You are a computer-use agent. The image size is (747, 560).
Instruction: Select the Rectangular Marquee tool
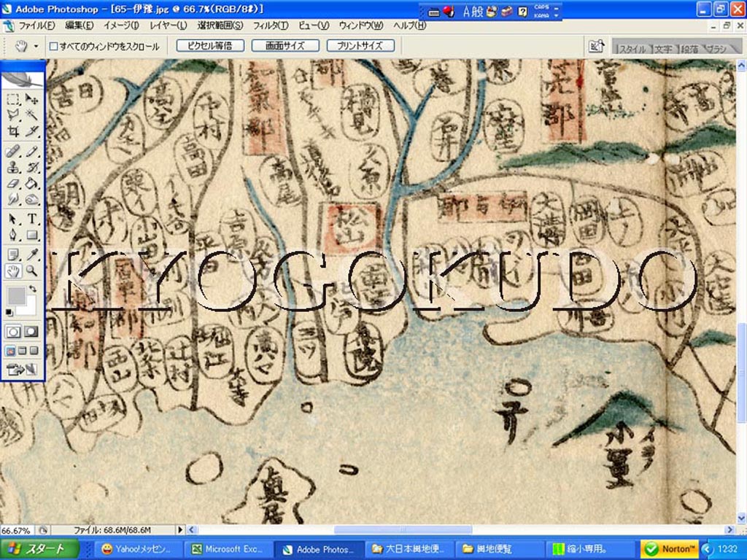tap(13, 99)
